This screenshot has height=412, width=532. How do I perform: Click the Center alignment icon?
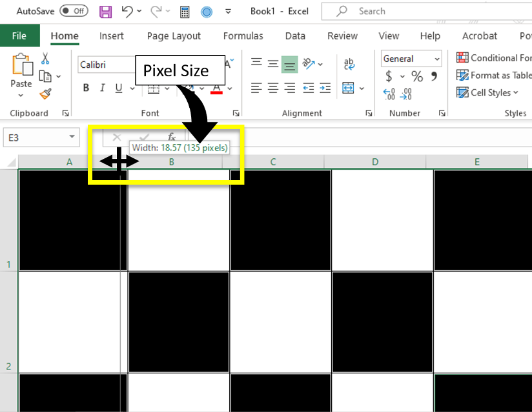tap(273, 88)
